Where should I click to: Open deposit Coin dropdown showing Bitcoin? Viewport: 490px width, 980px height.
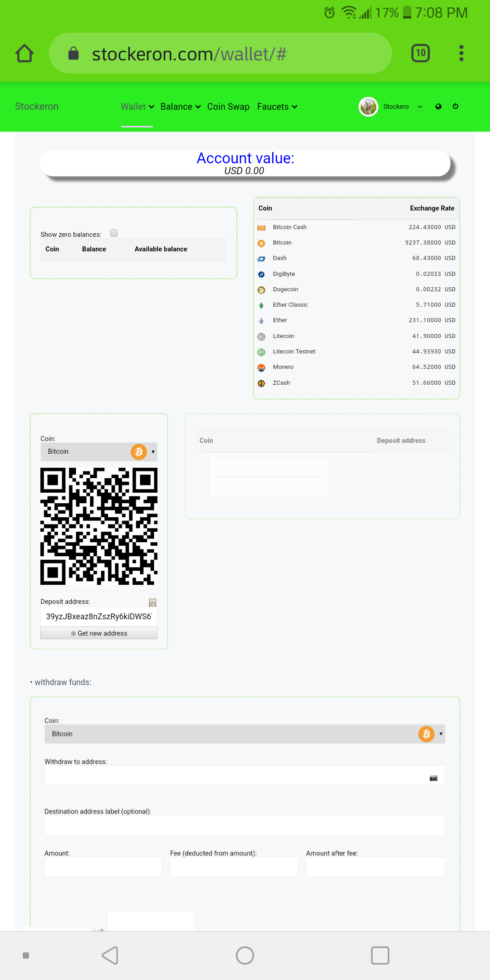tap(99, 452)
